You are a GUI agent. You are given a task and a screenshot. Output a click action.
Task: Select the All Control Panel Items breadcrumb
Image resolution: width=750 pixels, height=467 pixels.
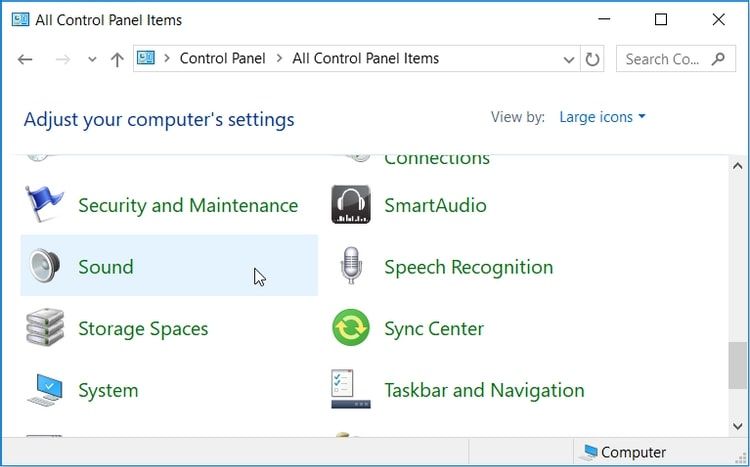coord(365,59)
